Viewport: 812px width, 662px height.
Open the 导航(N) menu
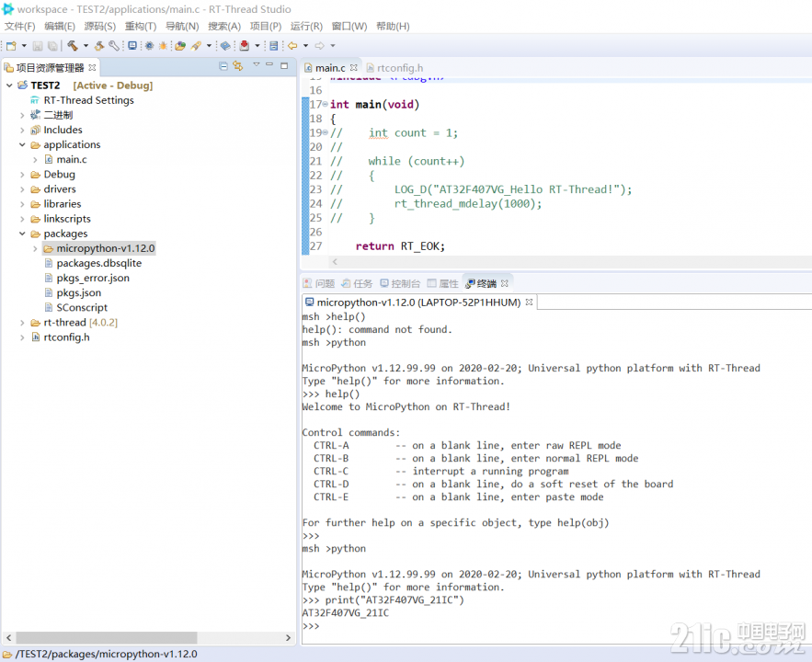(x=182, y=27)
